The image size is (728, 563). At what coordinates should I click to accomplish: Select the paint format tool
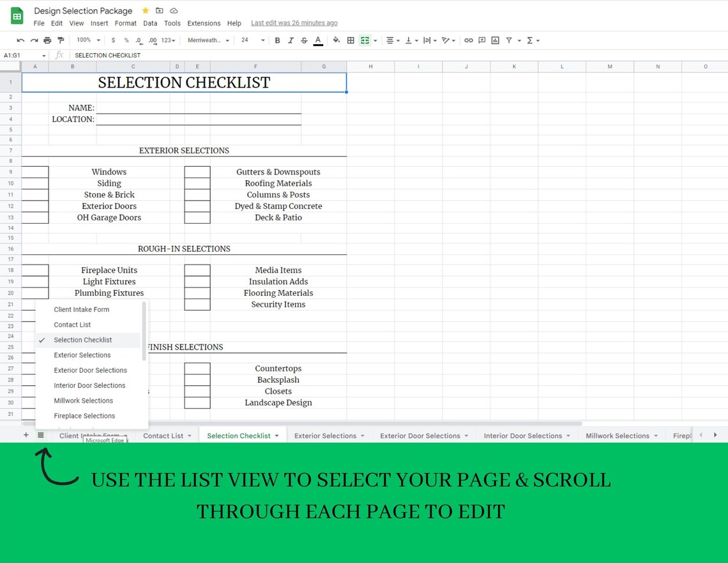click(x=61, y=40)
